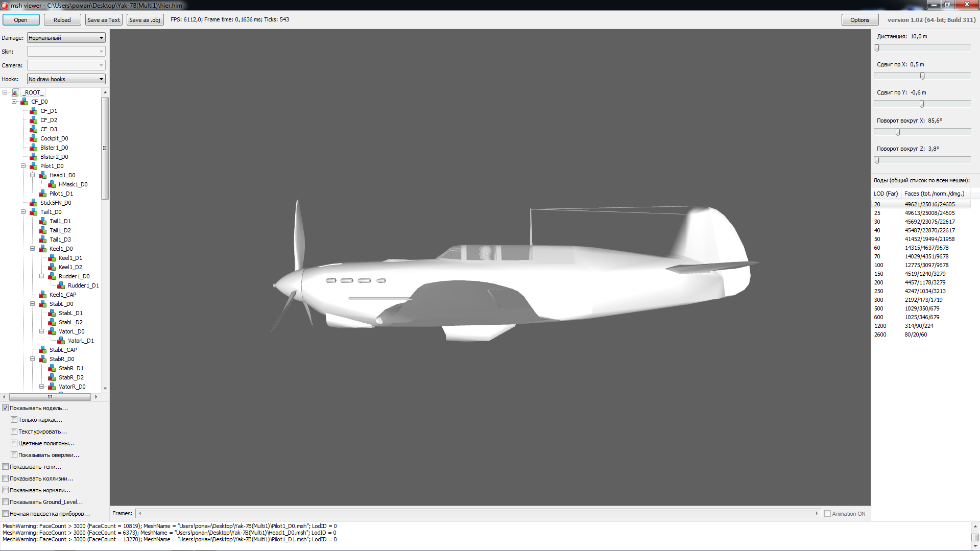Select the Blister1_D0 node icon

[33, 148]
